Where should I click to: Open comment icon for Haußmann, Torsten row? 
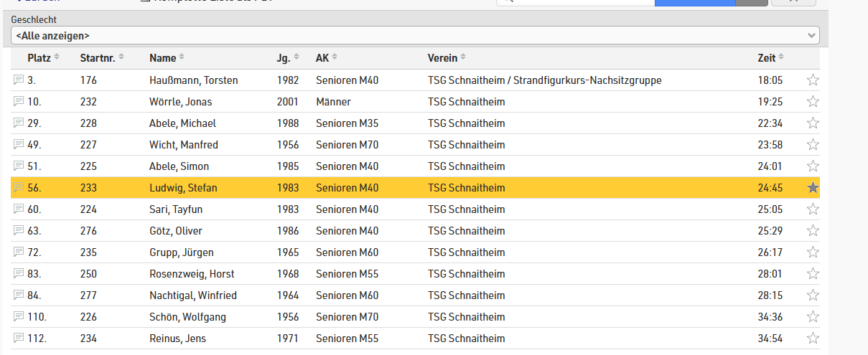19,80
